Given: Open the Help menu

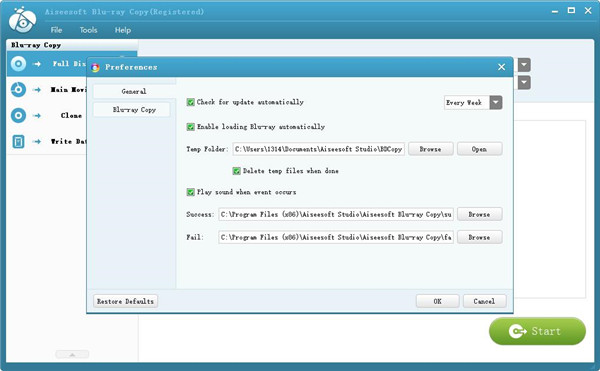Looking at the screenshot, I should [122, 30].
